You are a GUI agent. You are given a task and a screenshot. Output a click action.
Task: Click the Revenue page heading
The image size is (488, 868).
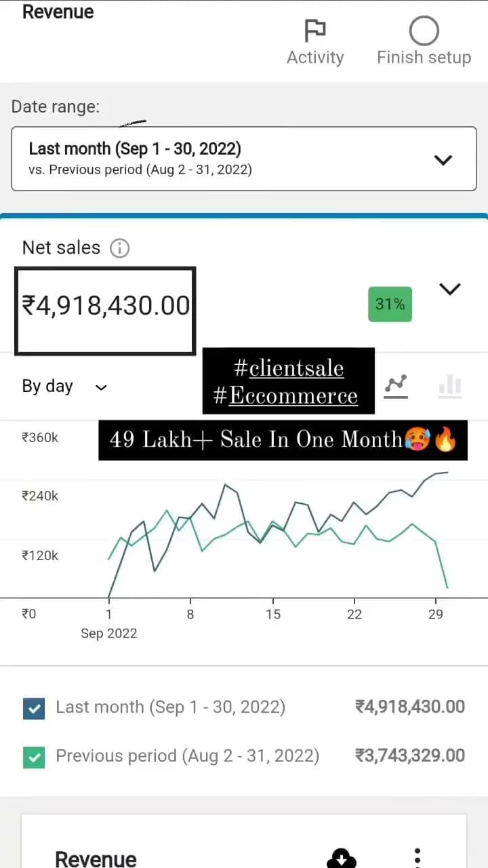[x=58, y=12]
